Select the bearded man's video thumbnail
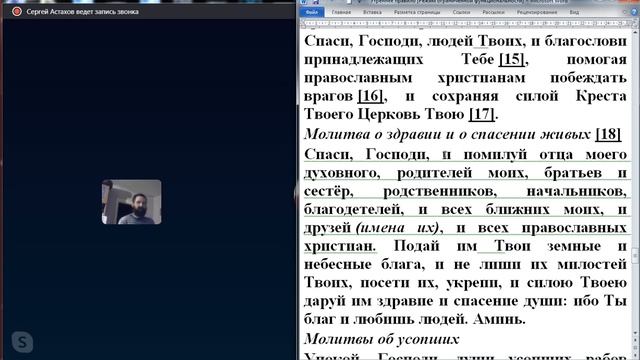640x360 pixels. click(131, 202)
